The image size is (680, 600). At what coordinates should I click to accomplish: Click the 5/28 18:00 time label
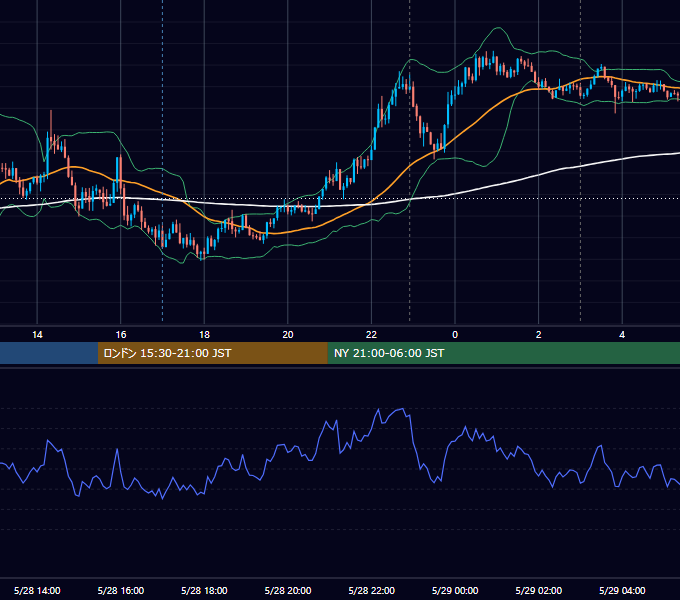tap(204, 590)
